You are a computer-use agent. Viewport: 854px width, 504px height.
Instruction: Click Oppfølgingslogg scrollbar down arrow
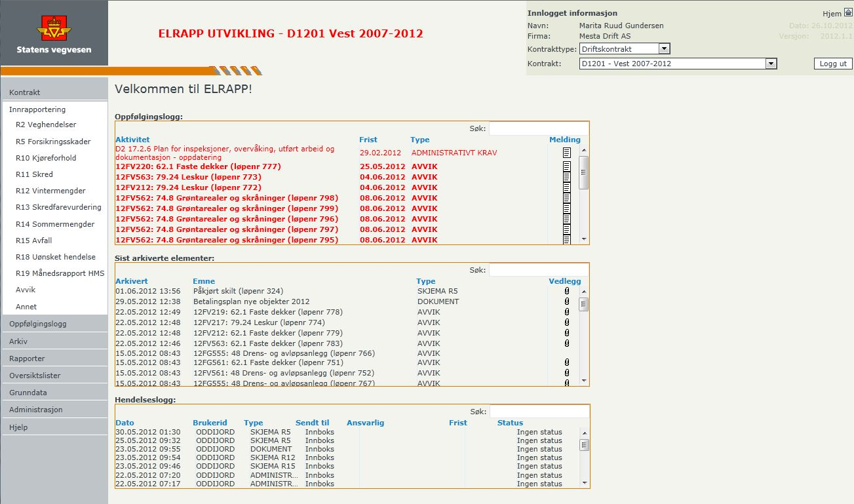pyautogui.click(x=584, y=240)
